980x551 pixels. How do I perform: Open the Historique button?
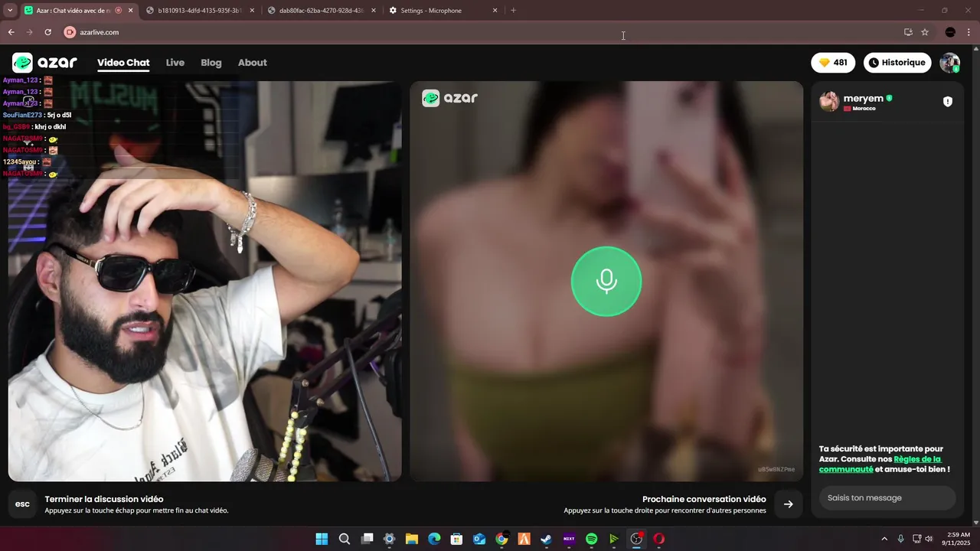pos(897,63)
